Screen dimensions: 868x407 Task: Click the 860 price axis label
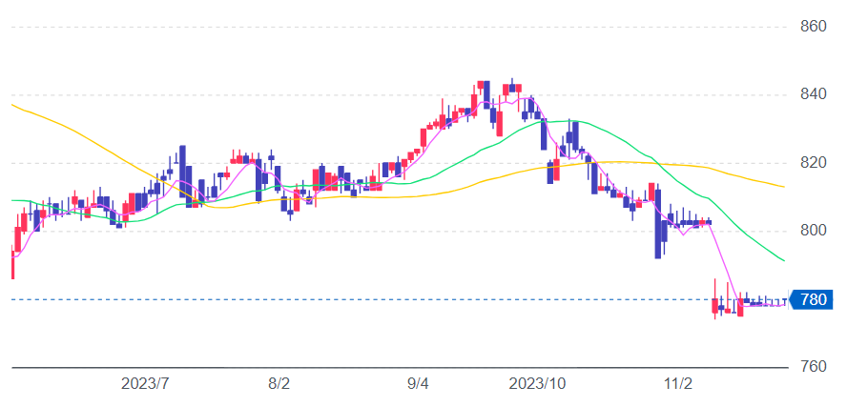point(814,27)
